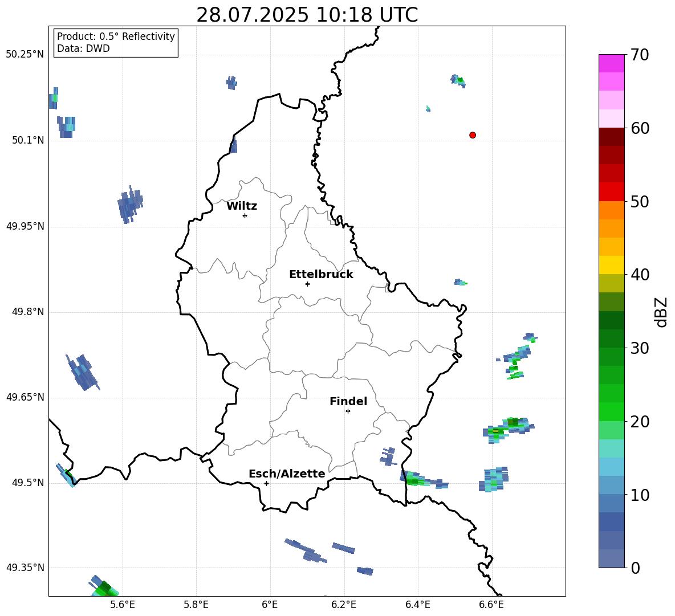675x616 pixels.
Task: Click the radar echo east of Ettelbruck near 6.5°E
Action: coord(460,282)
